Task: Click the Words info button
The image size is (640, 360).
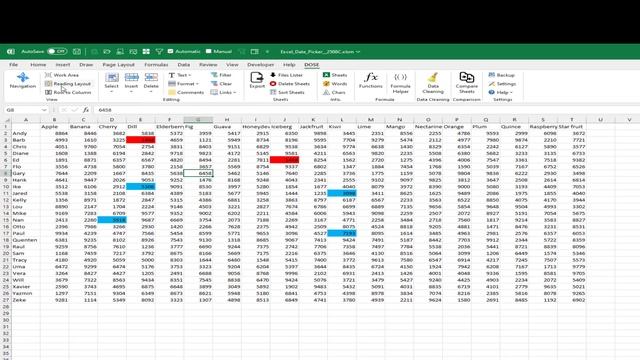Action: point(335,84)
